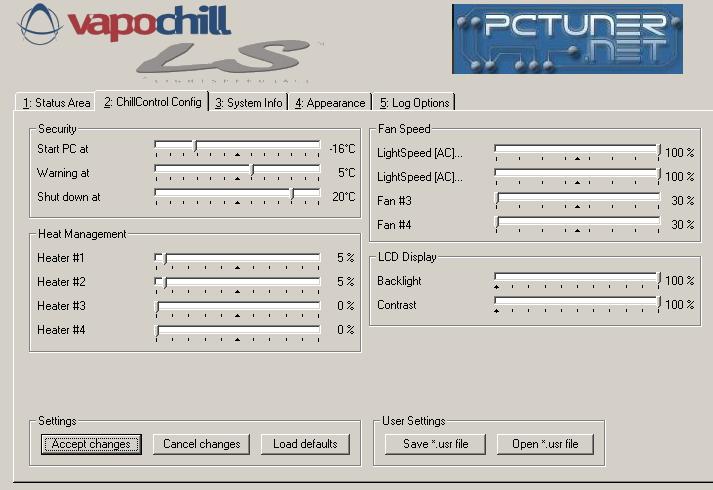Click the Warning at slider thumb
The image size is (713, 490).
[253, 170]
